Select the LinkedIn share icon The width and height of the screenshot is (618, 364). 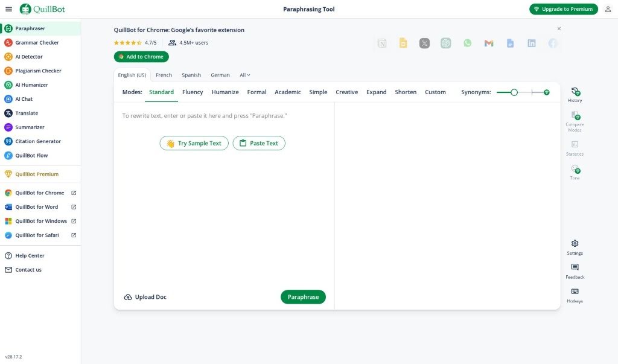531,43
